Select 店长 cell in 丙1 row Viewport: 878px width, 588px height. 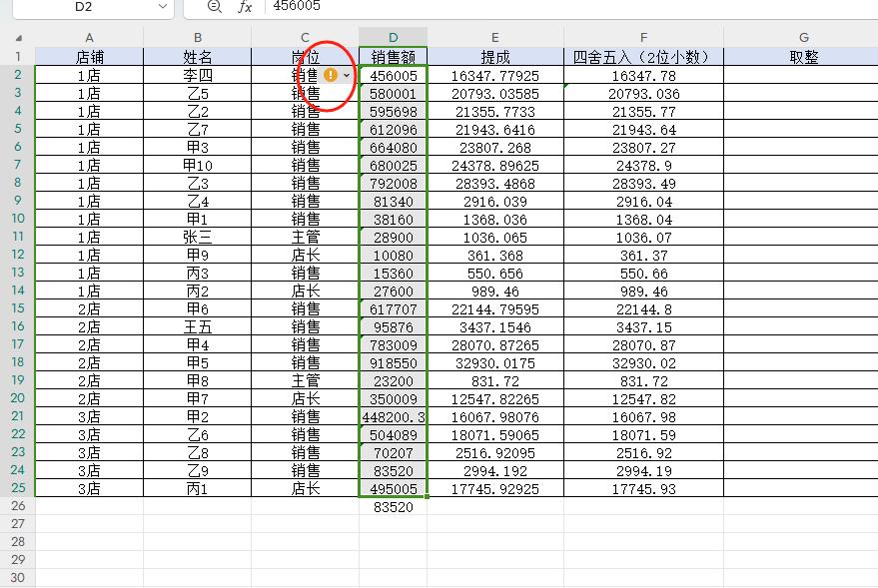[x=306, y=488]
